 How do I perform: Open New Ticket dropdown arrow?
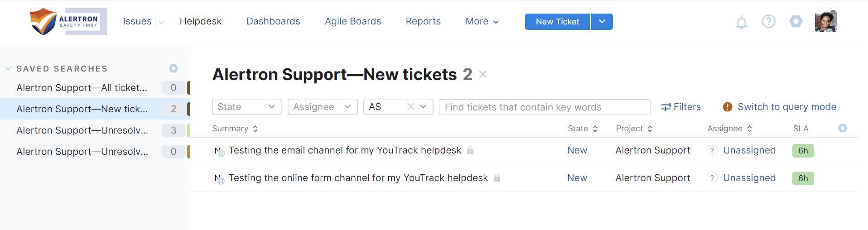coord(602,22)
